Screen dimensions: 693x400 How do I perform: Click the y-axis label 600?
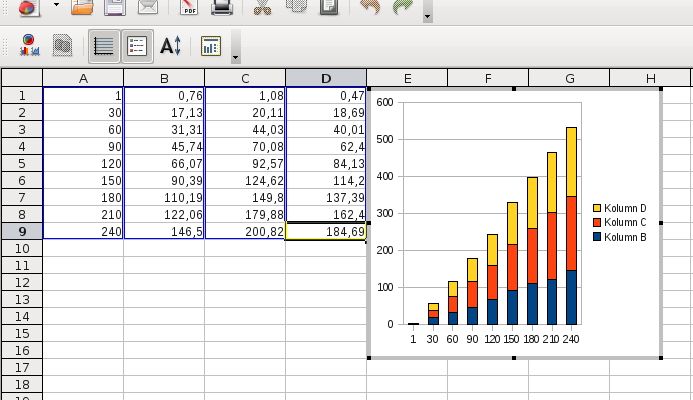(x=385, y=102)
